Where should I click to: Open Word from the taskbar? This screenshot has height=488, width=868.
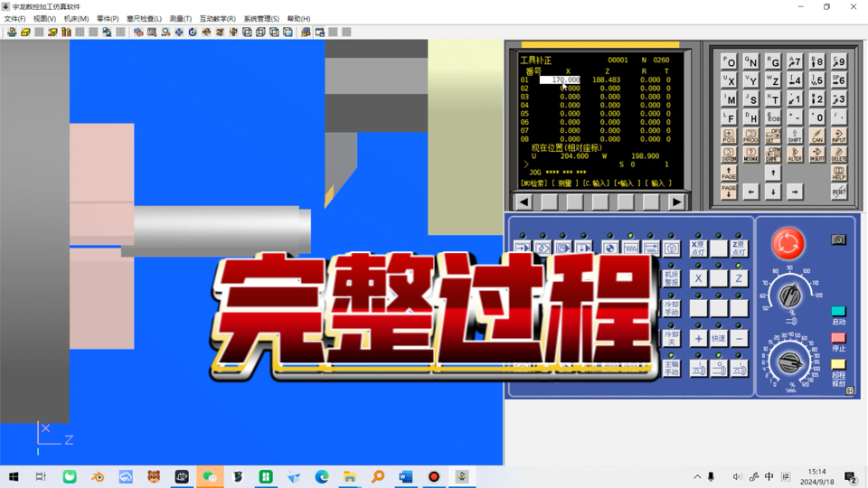[406, 476]
